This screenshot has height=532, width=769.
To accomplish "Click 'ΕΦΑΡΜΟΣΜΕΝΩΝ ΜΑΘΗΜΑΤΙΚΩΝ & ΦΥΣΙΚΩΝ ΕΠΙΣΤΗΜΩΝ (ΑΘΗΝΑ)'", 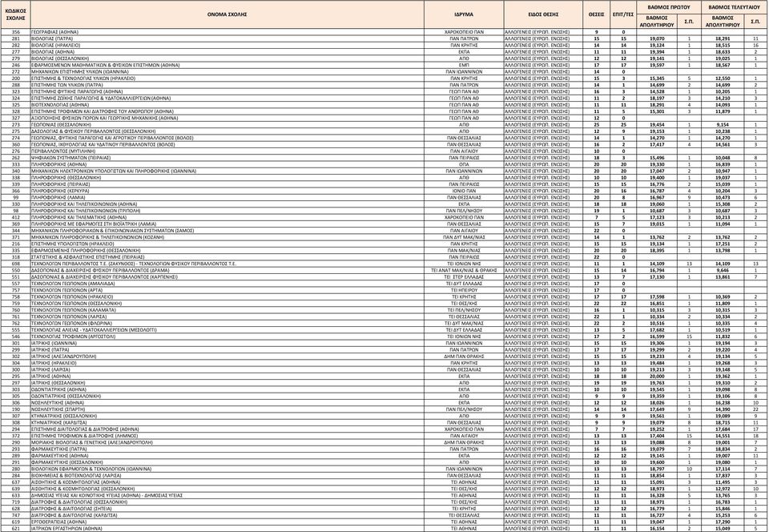I will tap(227, 65).
